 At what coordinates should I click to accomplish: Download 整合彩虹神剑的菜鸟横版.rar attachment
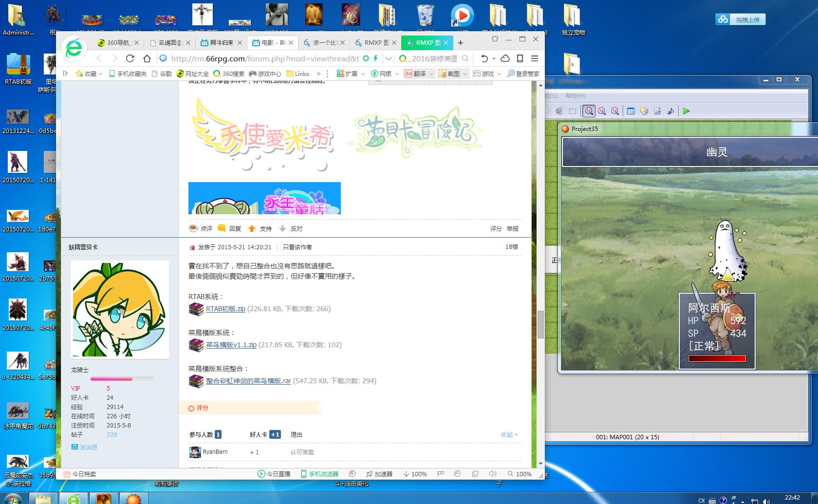[x=248, y=381]
